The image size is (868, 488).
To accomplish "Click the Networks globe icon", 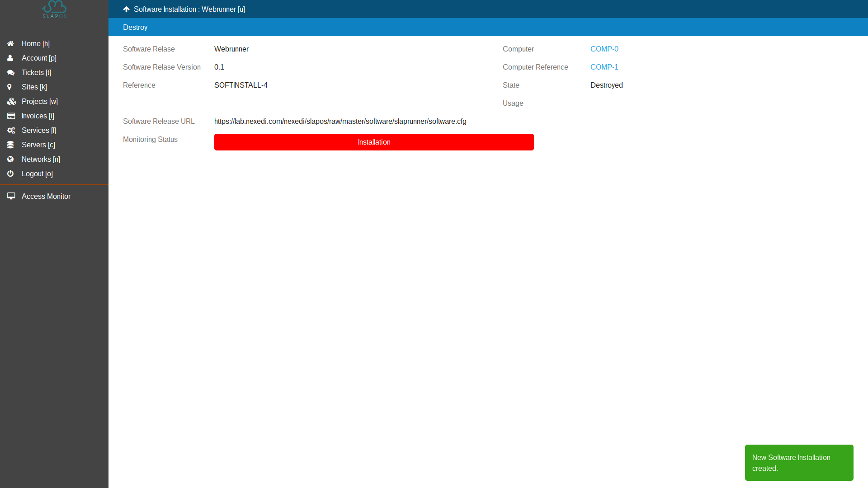I will (x=10, y=159).
